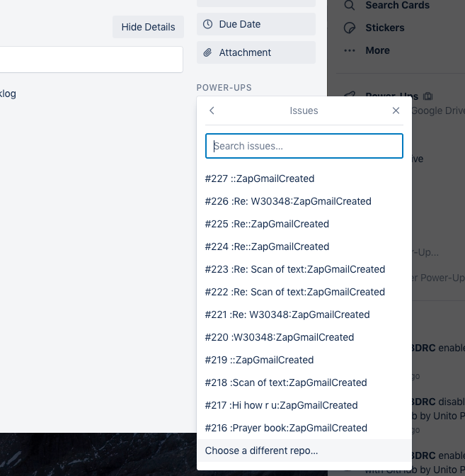
Task: Focus the Search issues field
Action: tap(304, 146)
